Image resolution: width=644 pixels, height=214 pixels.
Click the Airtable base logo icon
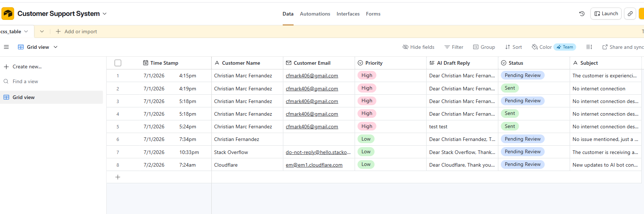(8, 14)
